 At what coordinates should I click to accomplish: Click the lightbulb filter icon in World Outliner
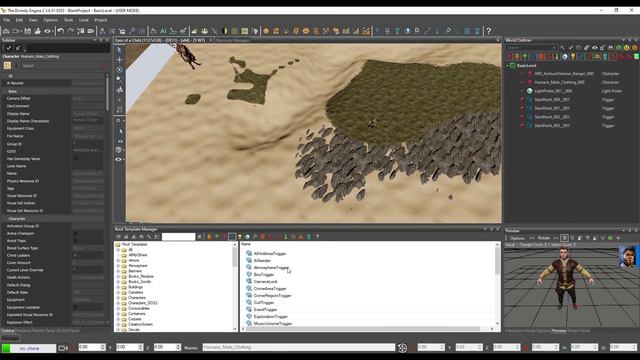(573, 56)
